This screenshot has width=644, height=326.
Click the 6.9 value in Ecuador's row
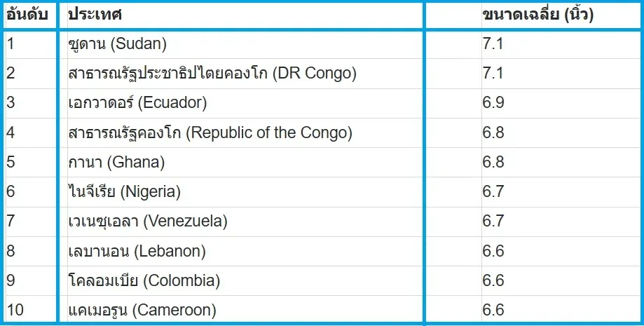click(494, 103)
